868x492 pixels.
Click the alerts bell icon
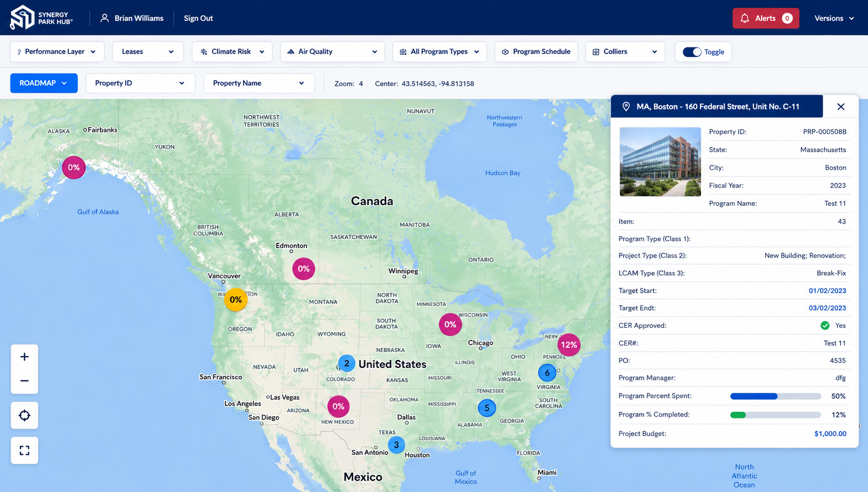coord(744,18)
